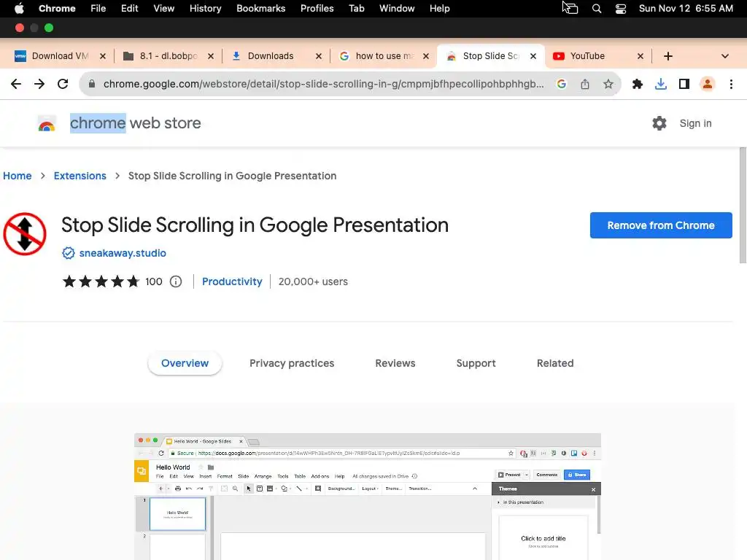The width and height of the screenshot is (747, 560).
Task: Open the Extensions puzzle icon
Action: 638,85
